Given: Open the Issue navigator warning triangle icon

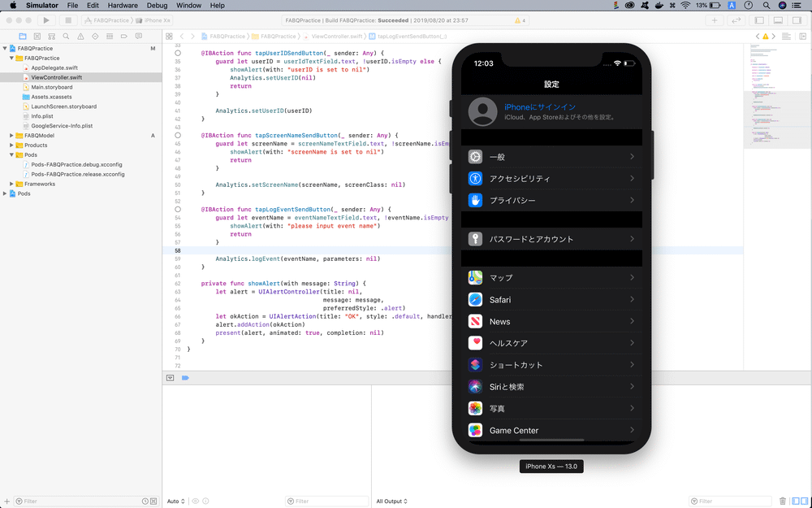Looking at the screenshot, I should click(x=80, y=37).
